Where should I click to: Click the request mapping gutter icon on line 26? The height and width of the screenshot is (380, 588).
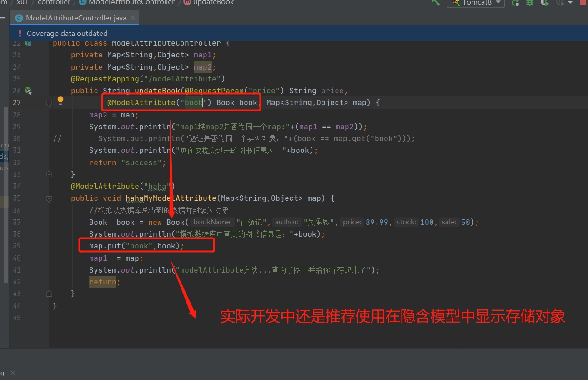[x=28, y=91]
